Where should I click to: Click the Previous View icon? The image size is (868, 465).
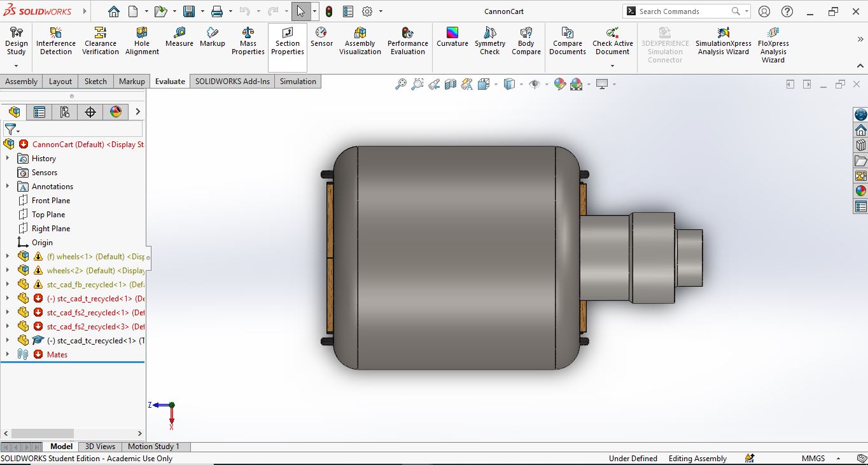(x=434, y=84)
